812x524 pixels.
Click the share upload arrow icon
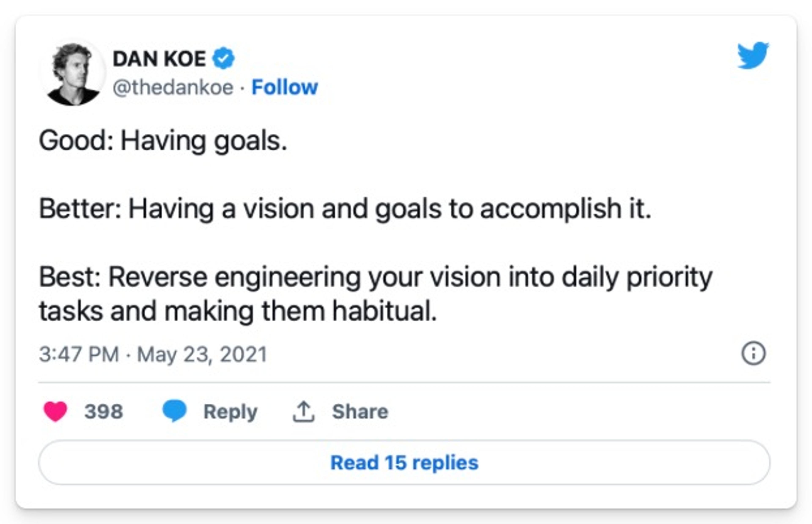tap(303, 412)
